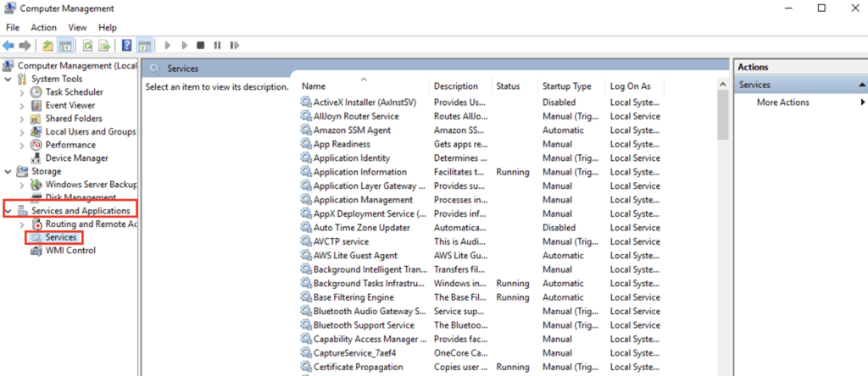Click the Help question-mark toolbar icon
The height and width of the screenshot is (376, 868).
pos(127,46)
